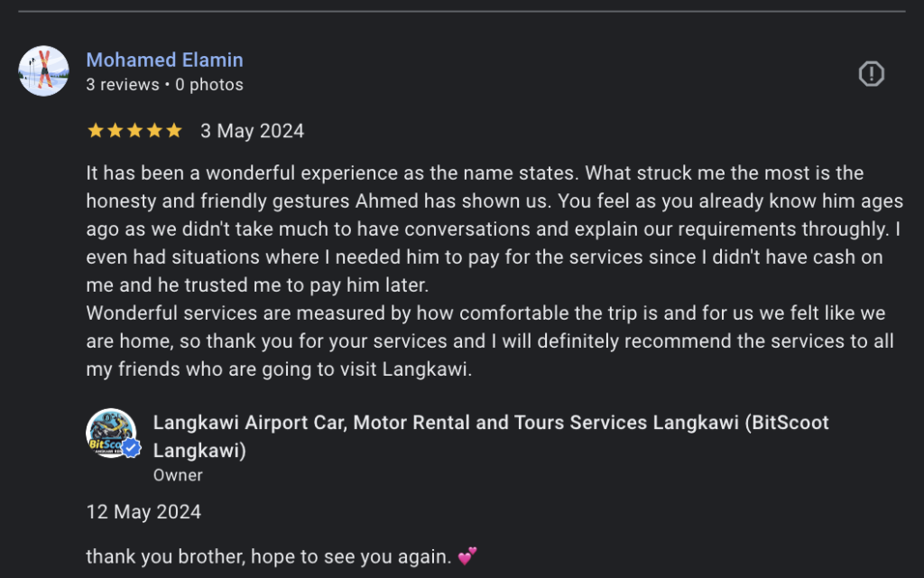Click the review date "3 May 2024"
Viewport: 924px width, 578px height.
(252, 131)
